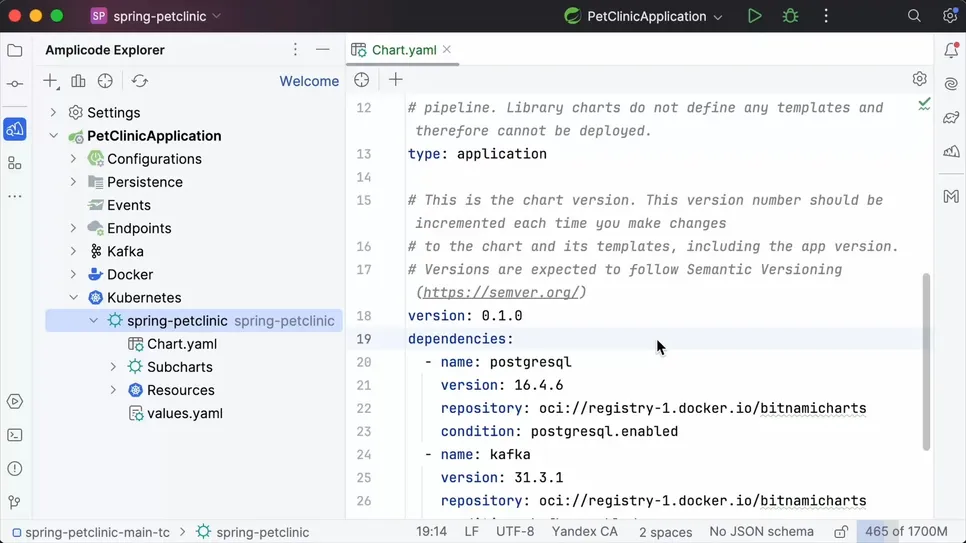Open the PetClinicApplication run configuration dropdown
The width and height of the screenshot is (966, 543).
643,16
